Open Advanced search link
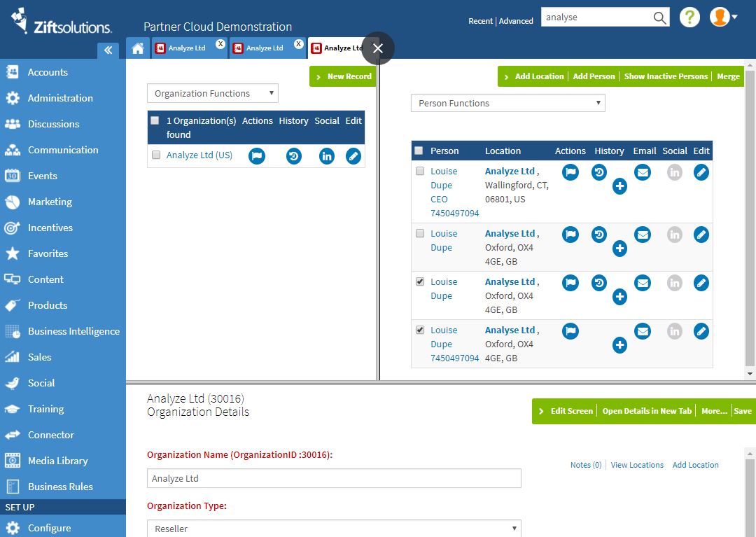756x537 pixels. 516,21
